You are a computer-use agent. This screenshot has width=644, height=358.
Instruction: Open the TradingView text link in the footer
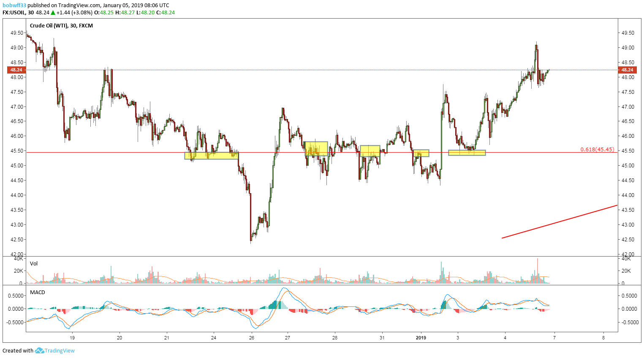point(60,350)
